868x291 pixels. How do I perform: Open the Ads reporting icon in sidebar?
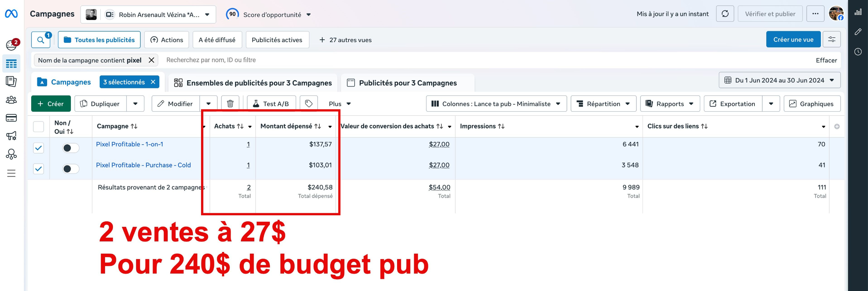click(x=11, y=81)
